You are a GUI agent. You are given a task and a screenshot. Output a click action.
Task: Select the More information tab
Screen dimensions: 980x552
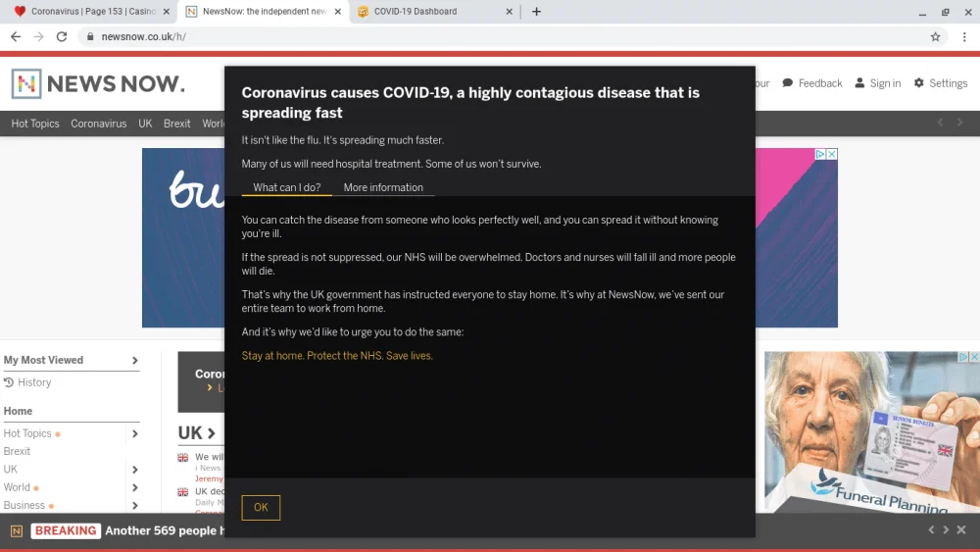point(383,187)
